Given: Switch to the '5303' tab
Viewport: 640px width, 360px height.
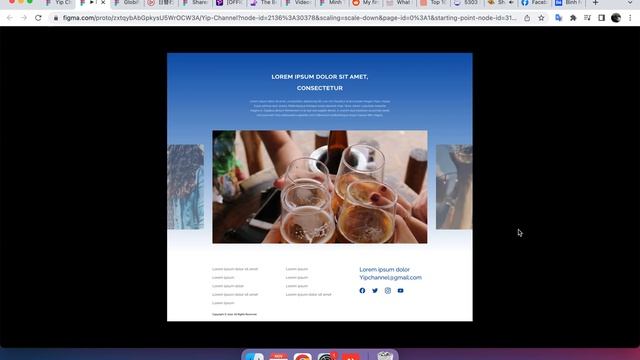Looking at the screenshot, I should click(x=468, y=3).
